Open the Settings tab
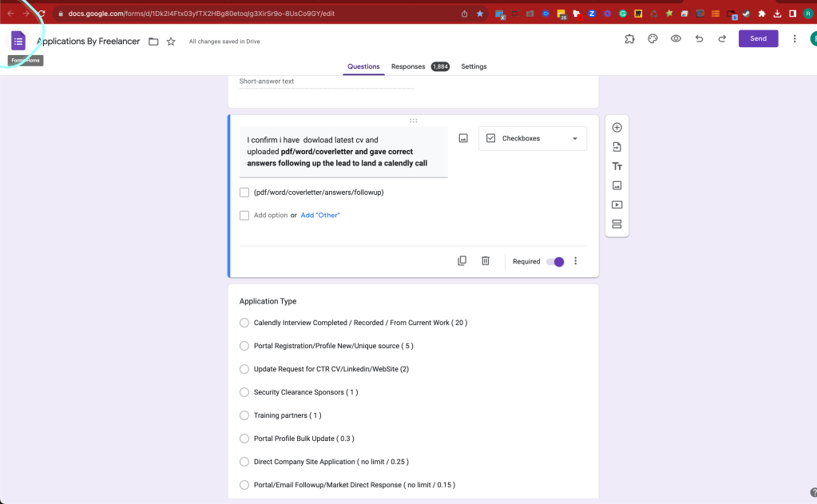Image resolution: width=817 pixels, height=504 pixels. [474, 67]
